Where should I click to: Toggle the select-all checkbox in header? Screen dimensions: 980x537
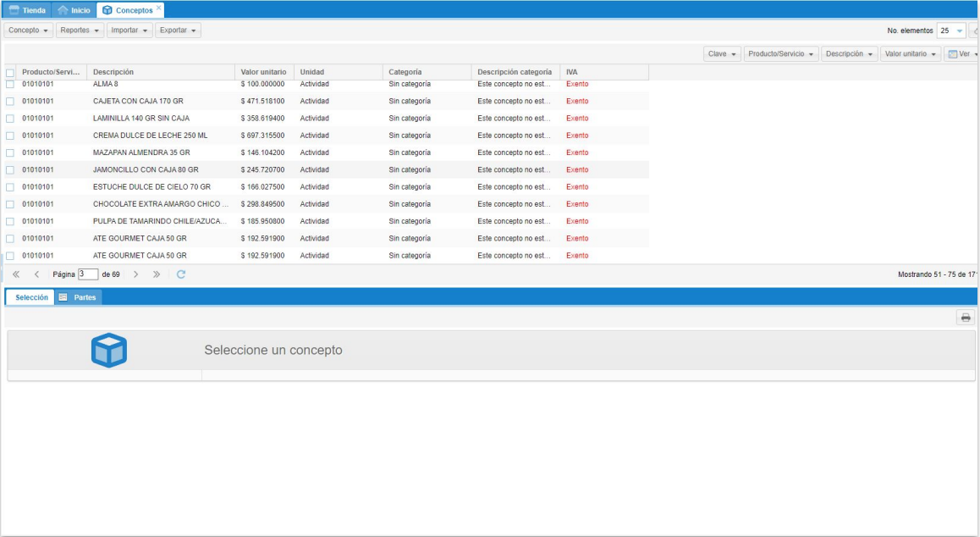coord(10,73)
